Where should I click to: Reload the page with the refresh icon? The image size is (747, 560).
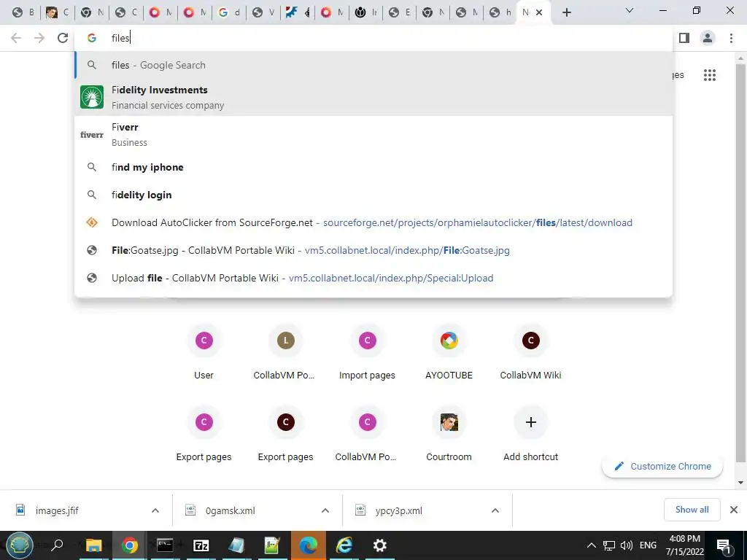tap(63, 38)
